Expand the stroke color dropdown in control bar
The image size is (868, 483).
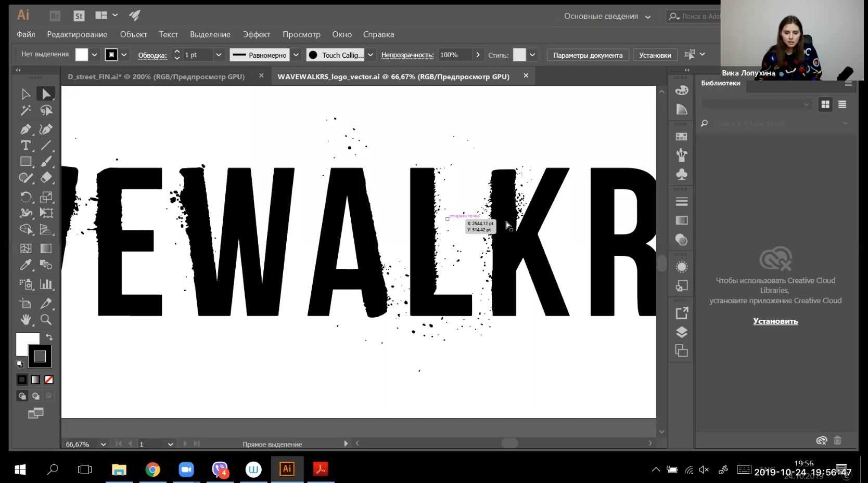(124, 55)
